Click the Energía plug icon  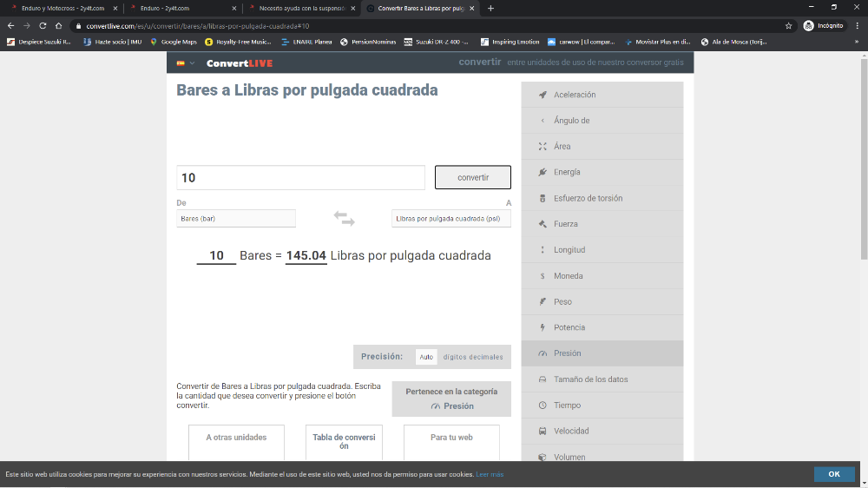[542, 172]
